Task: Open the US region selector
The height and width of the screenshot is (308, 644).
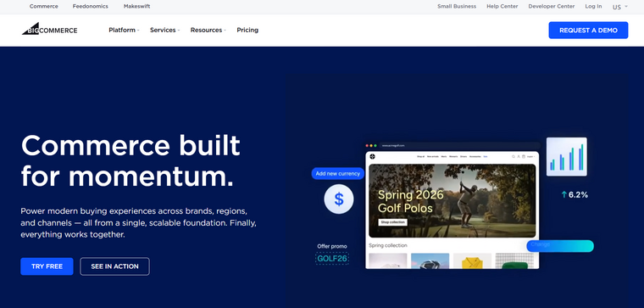Action: (x=619, y=7)
